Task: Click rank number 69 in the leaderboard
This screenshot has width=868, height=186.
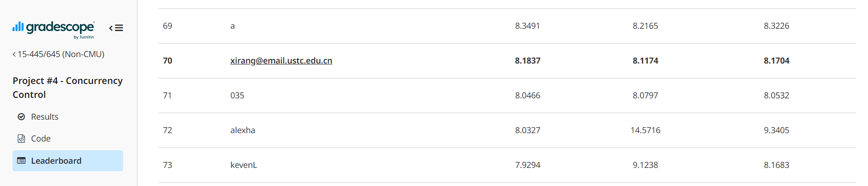Action: pyautogui.click(x=167, y=26)
